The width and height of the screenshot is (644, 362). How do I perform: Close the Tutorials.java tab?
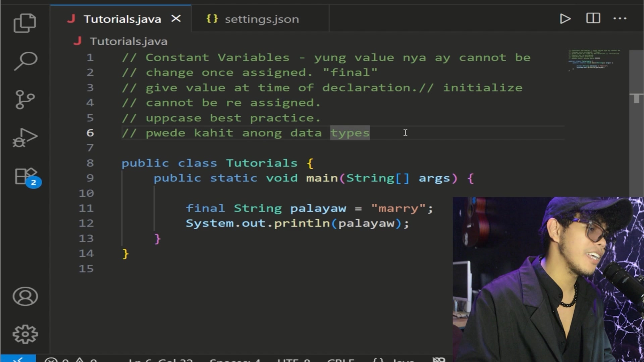(x=176, y=19)
